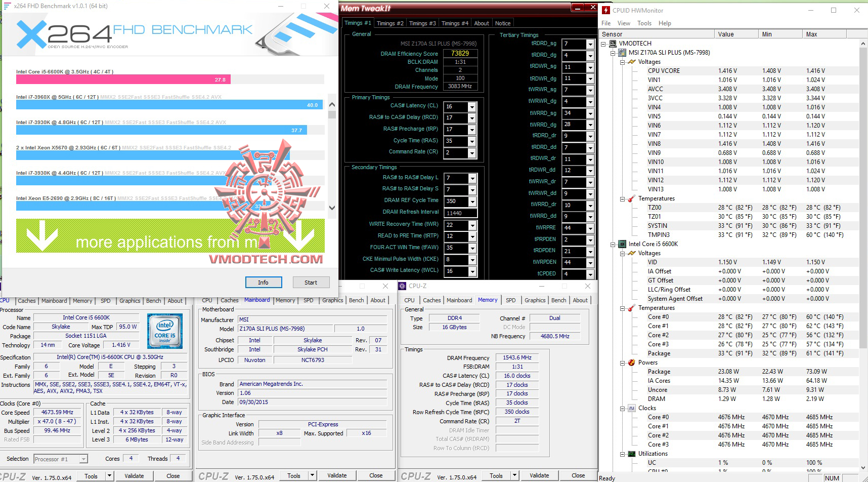
Task: Open the CAS# Latency (CL) dropdown in MemTweakIt
Action: click(x=472, y=107)
